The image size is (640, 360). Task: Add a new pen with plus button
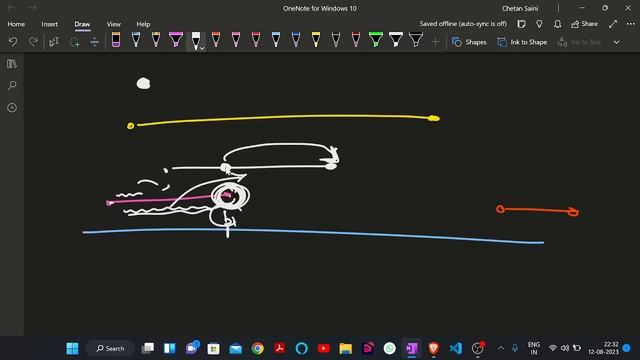[x=436, y=42]
